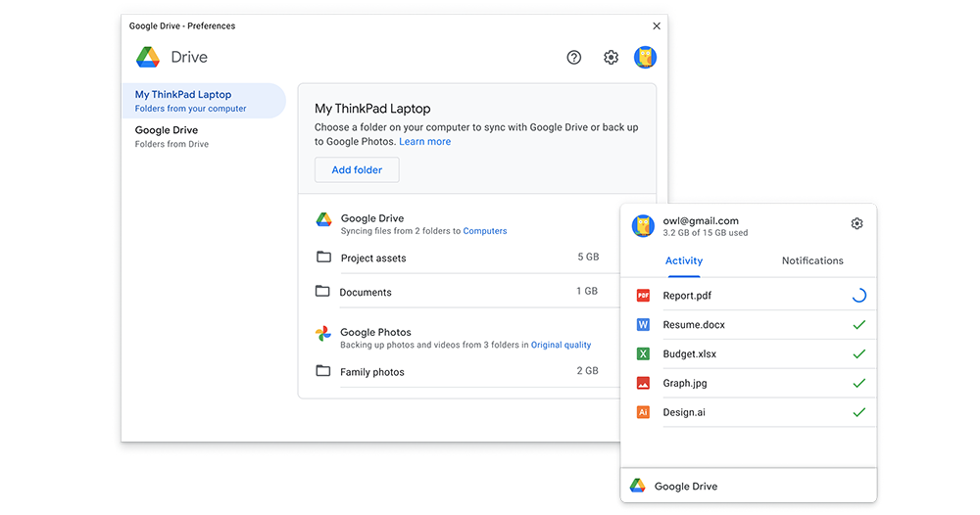
Task: Click the owl@gmail.com account address
Action: 701,221
